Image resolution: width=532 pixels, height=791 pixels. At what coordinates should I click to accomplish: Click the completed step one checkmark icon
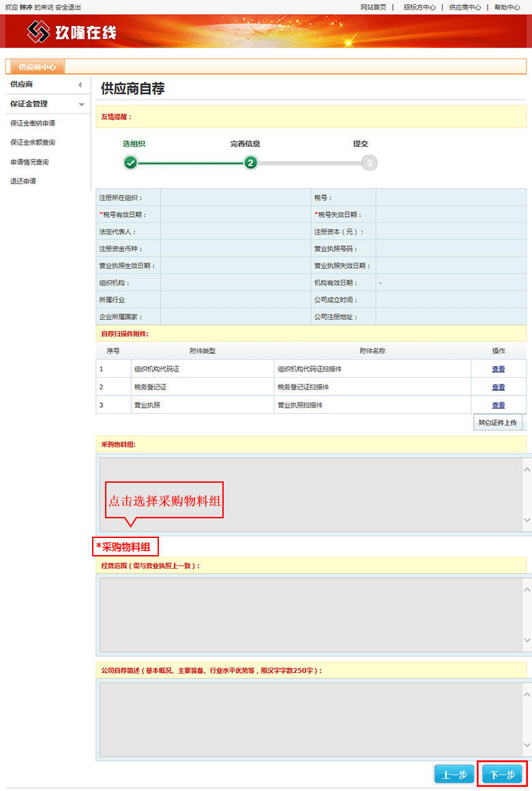coord(130,163)
